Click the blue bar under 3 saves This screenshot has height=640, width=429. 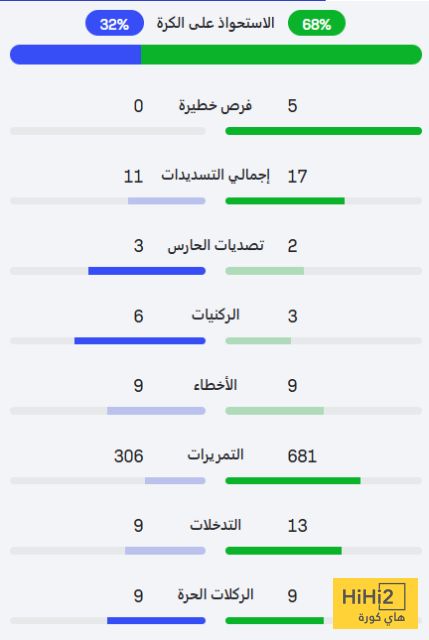(x=147, y=271)
